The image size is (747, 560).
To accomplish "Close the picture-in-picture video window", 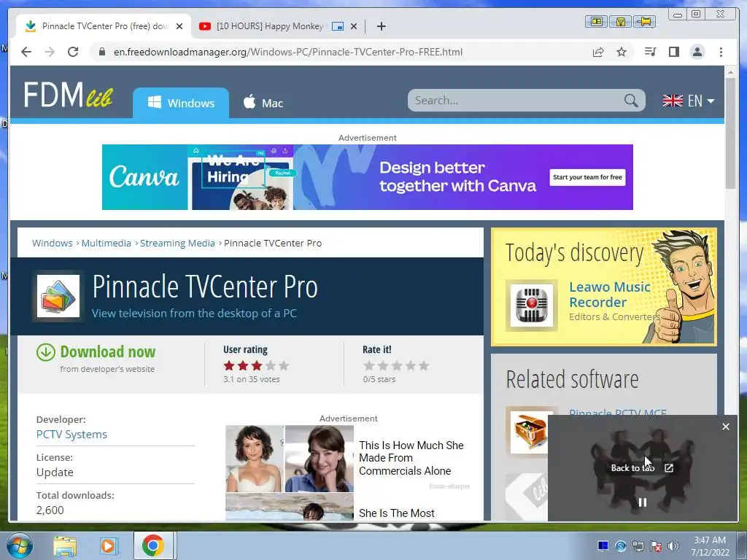I will 725,427.
